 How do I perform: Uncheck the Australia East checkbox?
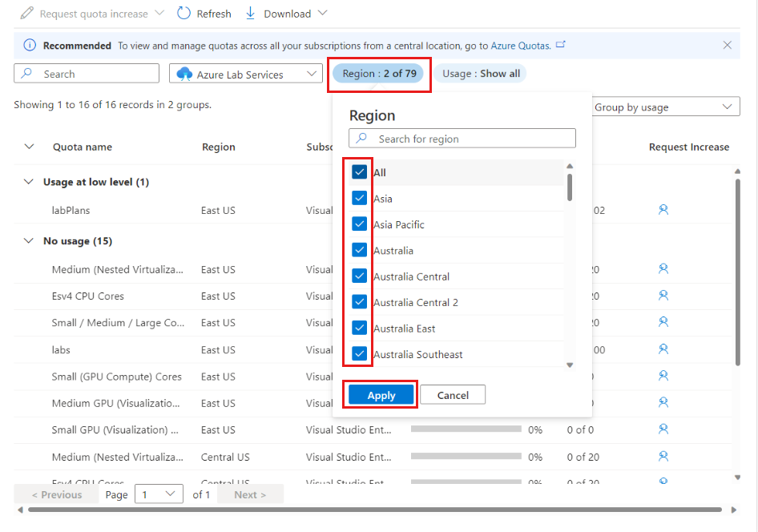click(x=359, y=328)
